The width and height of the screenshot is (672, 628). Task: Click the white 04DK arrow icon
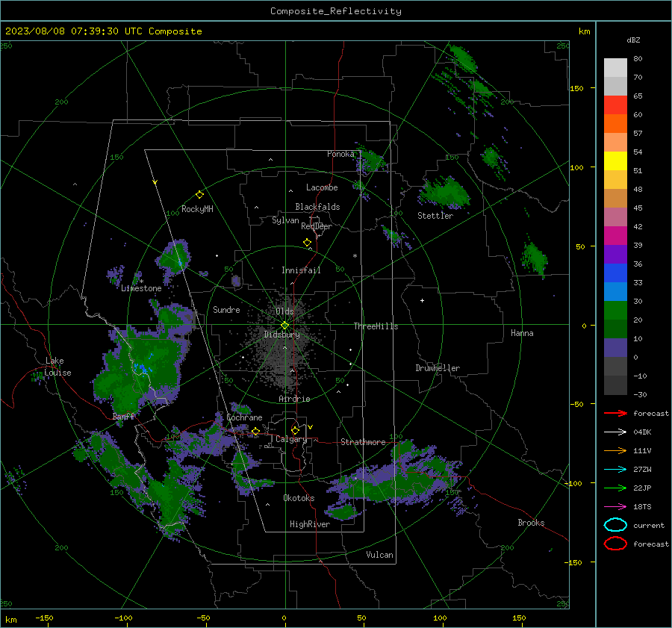pos(615,432)
